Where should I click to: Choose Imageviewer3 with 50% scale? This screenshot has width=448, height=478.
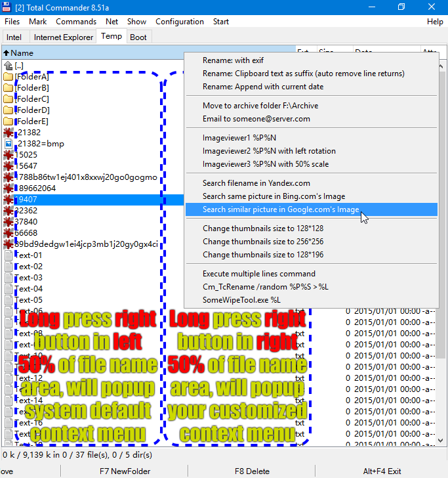312,164
